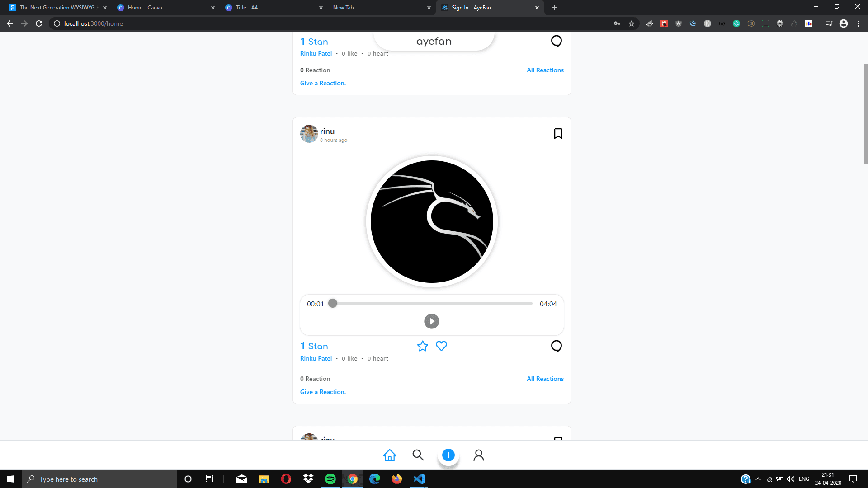
Task: Click the audio progress slider knob
Action: 333,303
